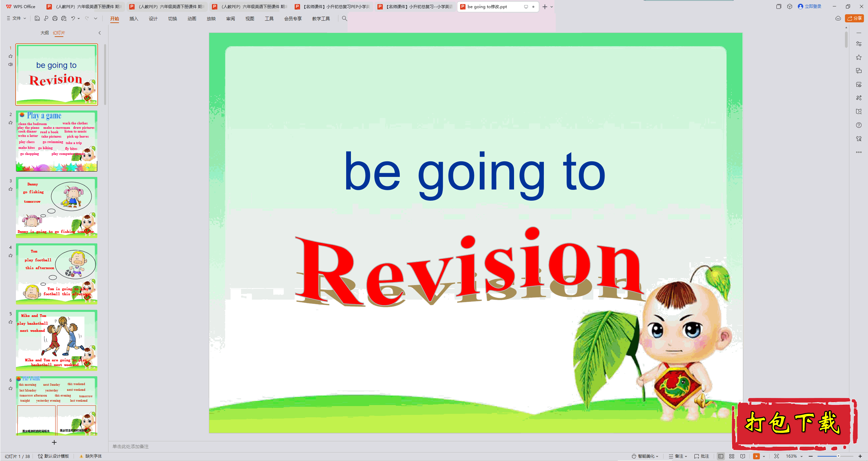Open the 163% zoom level dropdown
The image size is (868, 461).
[x=794, y=456]
